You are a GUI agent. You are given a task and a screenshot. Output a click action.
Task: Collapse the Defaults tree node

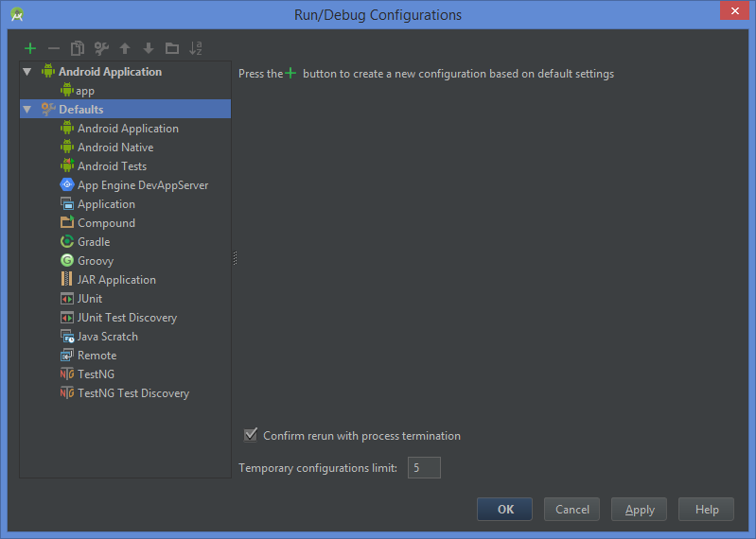coord(27,110)
